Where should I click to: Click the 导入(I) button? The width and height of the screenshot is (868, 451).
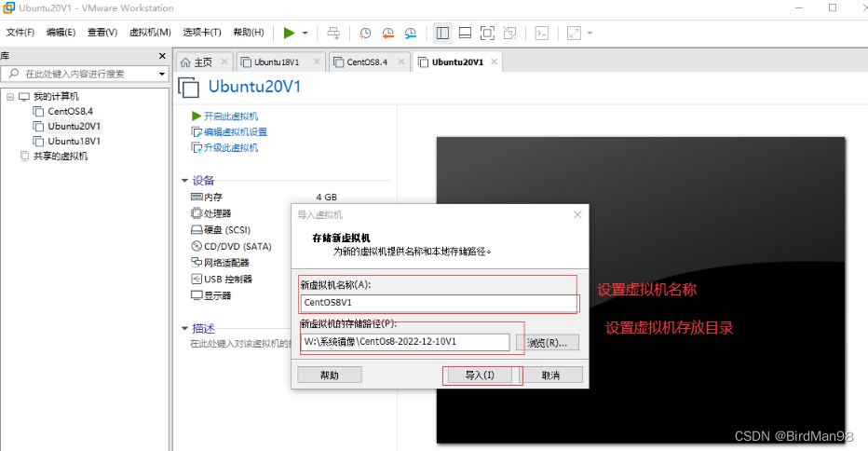[480, 376]
